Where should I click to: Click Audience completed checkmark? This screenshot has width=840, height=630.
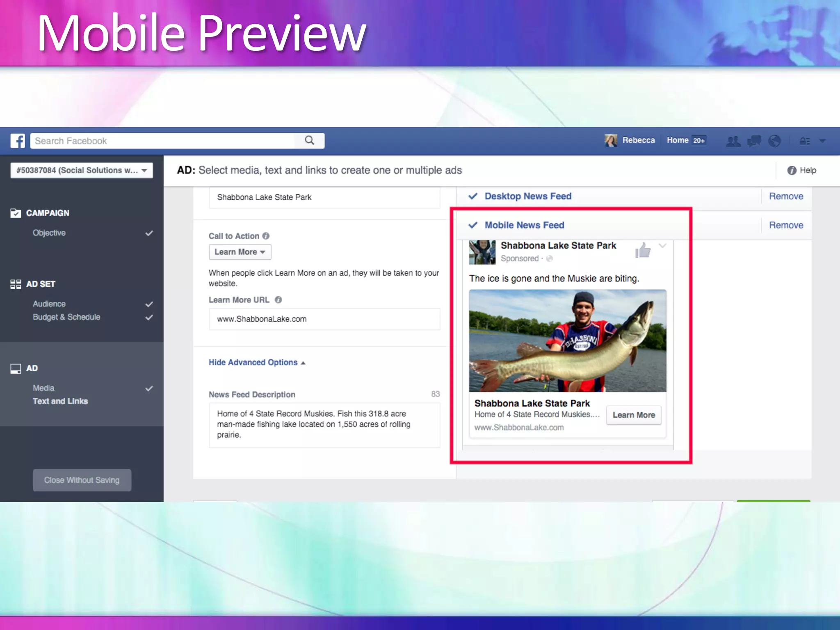[x=149, y=304]
